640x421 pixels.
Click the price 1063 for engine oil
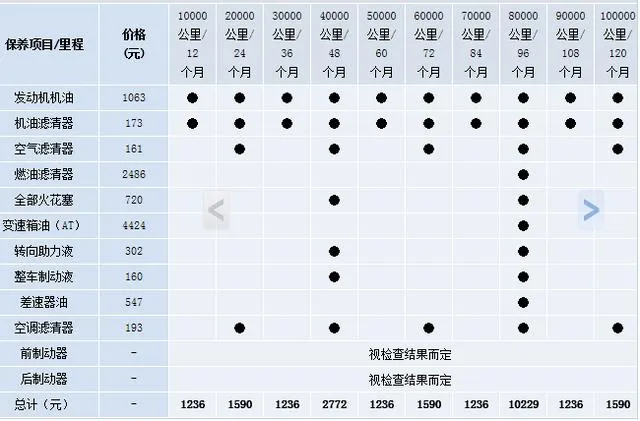pyautogui.click(x=134, y=98)
